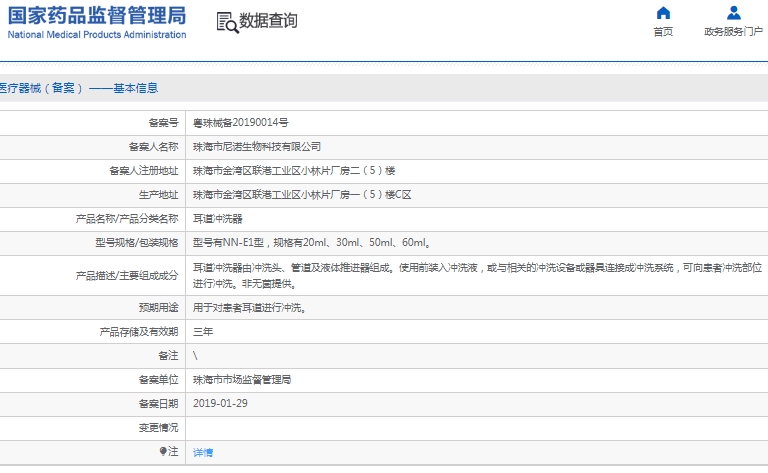Click the 医疗器械（备案）基本信息 header
Screen dimensions: 768x473
pyautogui.click(x=78, y=88)
